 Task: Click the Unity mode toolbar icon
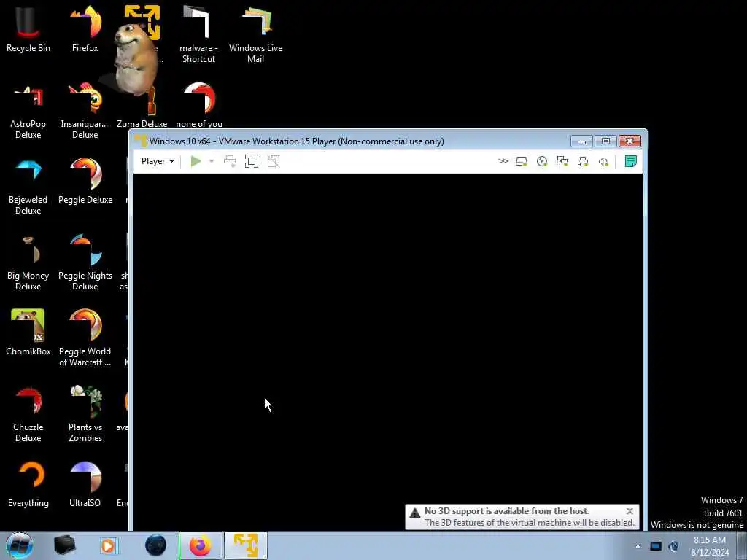pos(274,161)
